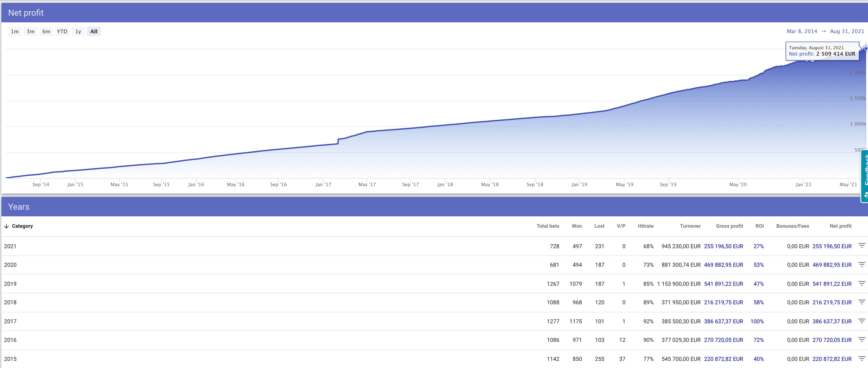This screenshot has width=868, height=368.
Task: Sort by the V/P column
Action: 621,226
